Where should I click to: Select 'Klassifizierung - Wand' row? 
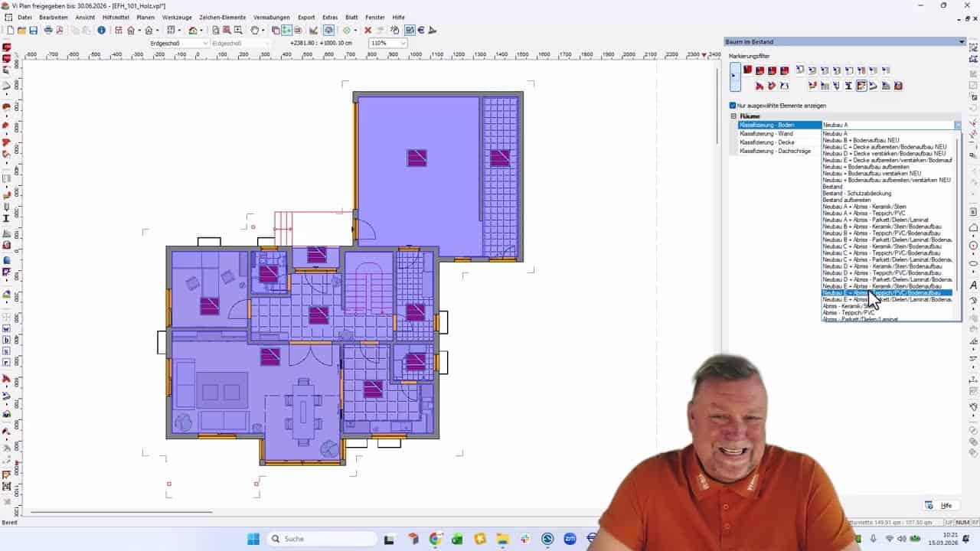(766, 134)
